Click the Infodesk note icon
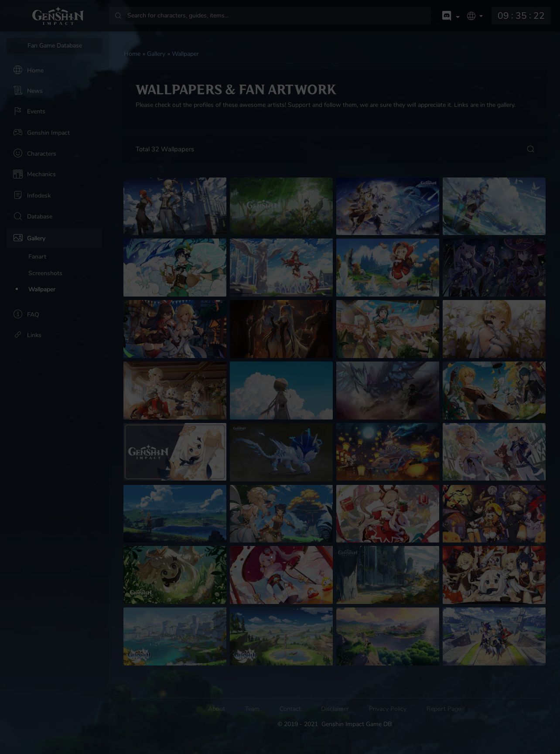560x754 pixels. [x=18, y=195]
